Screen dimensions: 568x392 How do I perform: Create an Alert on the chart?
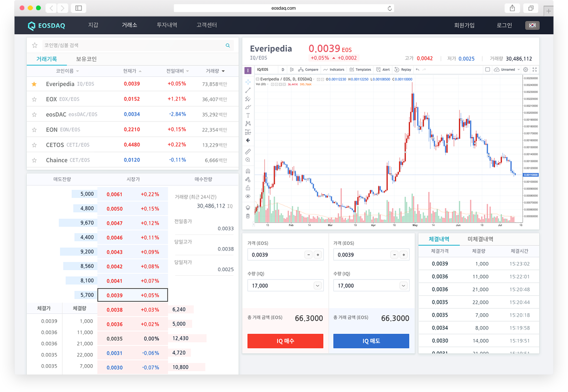[x=383, y=70]
